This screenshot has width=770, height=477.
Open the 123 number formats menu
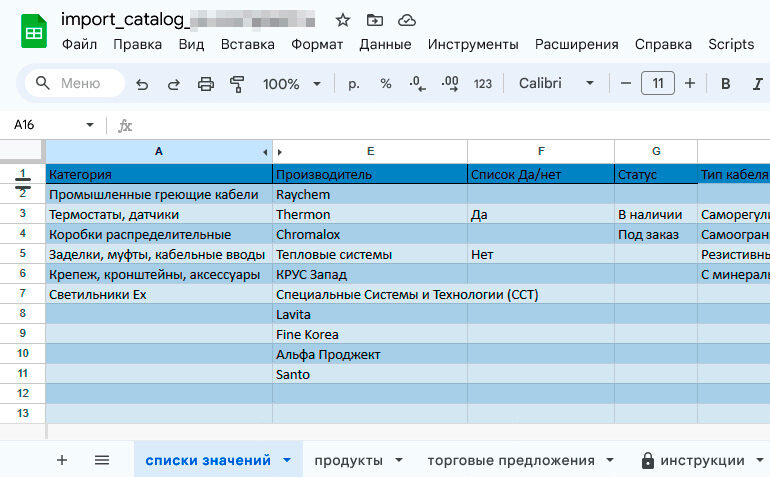[x=482, y=84]
